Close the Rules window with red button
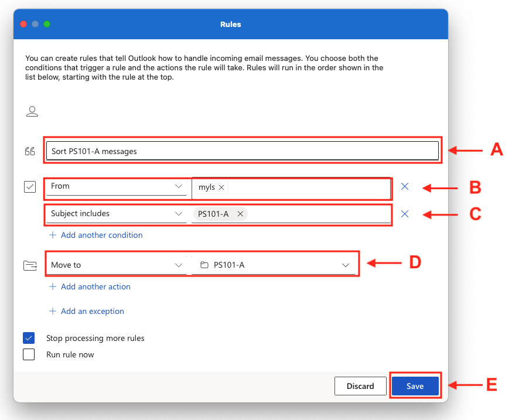 (x=23, y=24)
